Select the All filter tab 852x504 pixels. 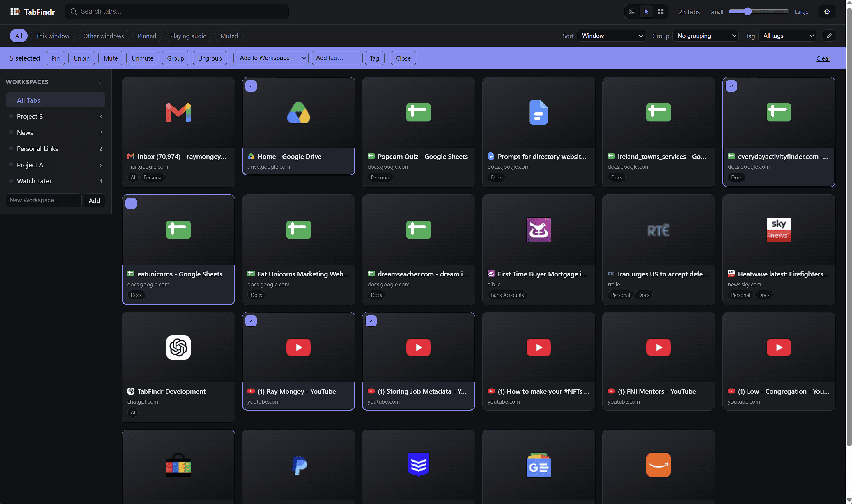pyautogui.click(x=19, y=36)
